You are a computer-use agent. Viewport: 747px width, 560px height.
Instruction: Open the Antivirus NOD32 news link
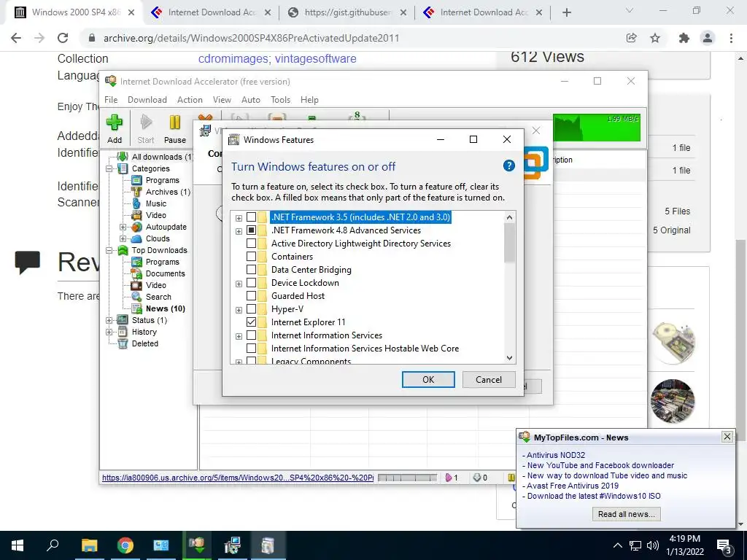click(556, 455)
